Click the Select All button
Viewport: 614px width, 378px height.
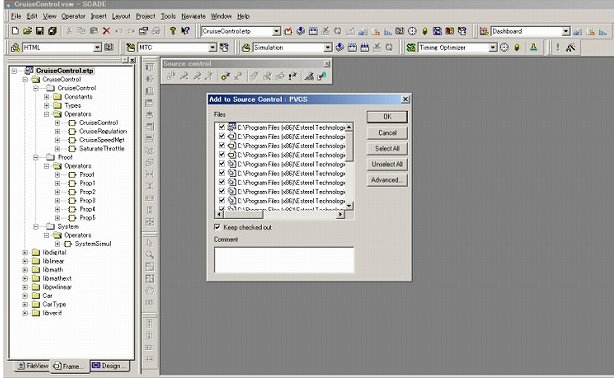pyautogui.click(x=387, y=148)
